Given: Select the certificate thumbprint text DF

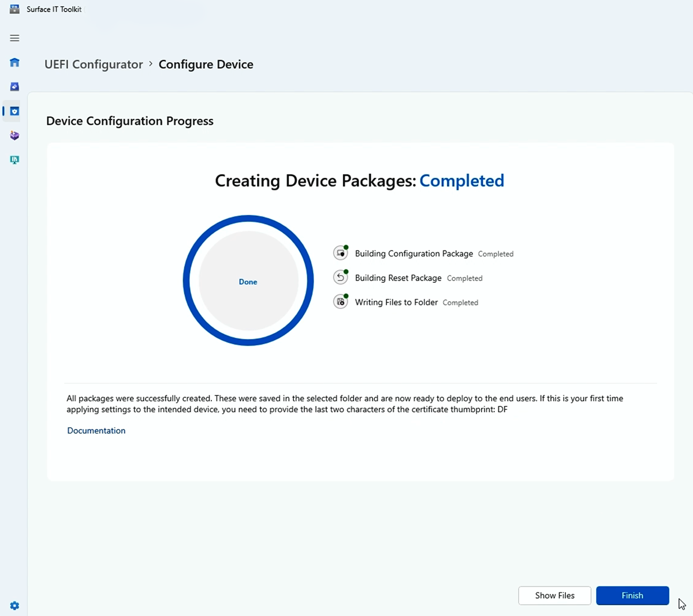Looking at the screenshot, I should [x=503, y=409].
